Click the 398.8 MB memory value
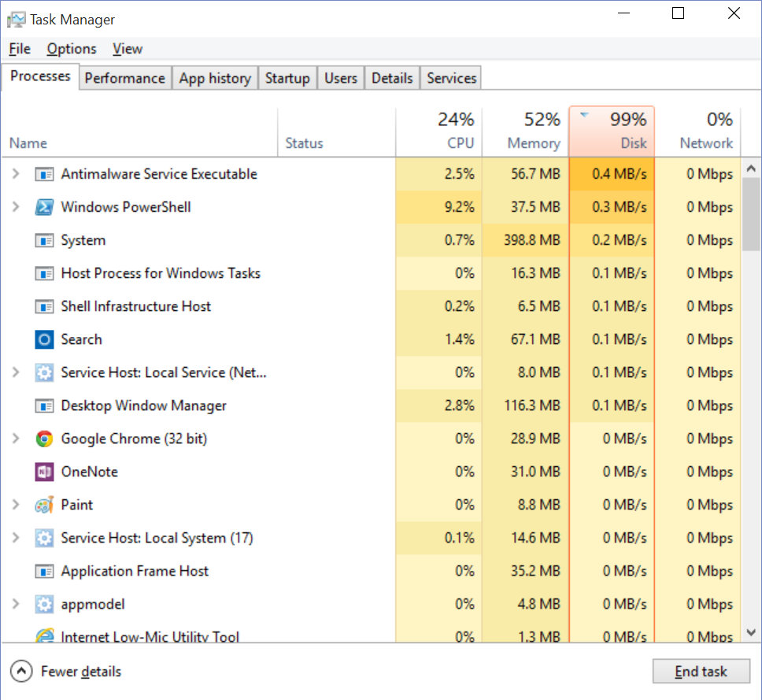762x700 pixels. coord(532,240)
